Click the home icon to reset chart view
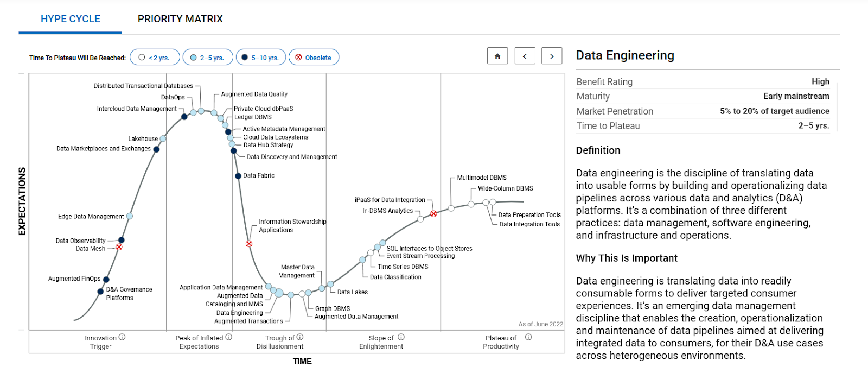This screenshot has width=868, height=373. (x=497, y=55)
